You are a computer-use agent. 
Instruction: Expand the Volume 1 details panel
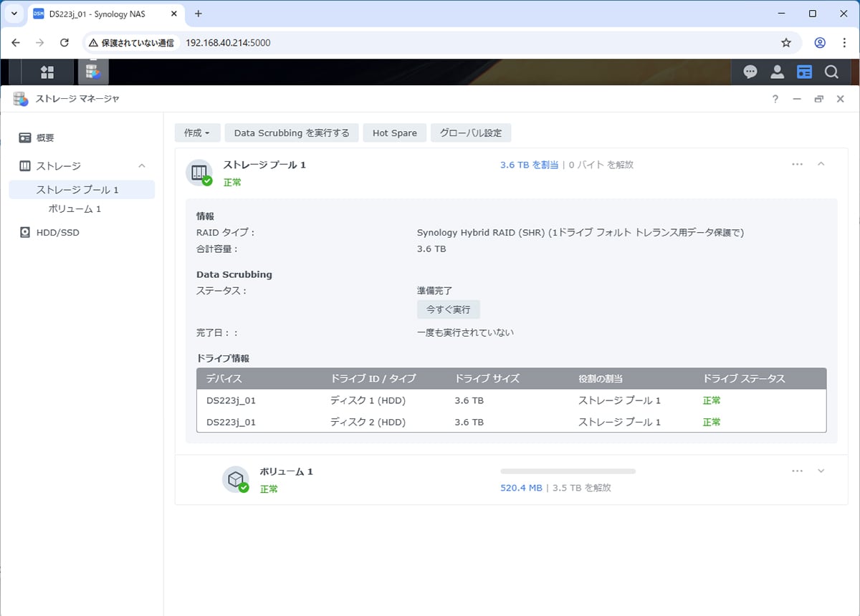tap(821, 471)
